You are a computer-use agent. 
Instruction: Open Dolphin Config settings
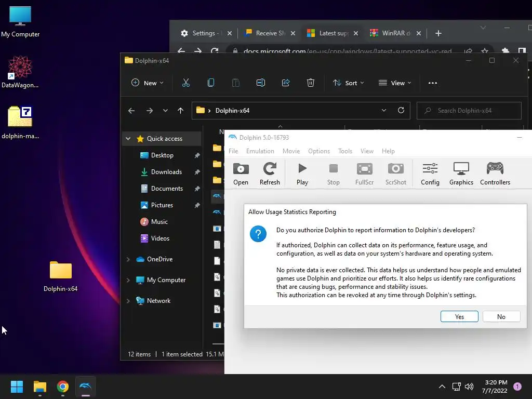click(430, 174)
